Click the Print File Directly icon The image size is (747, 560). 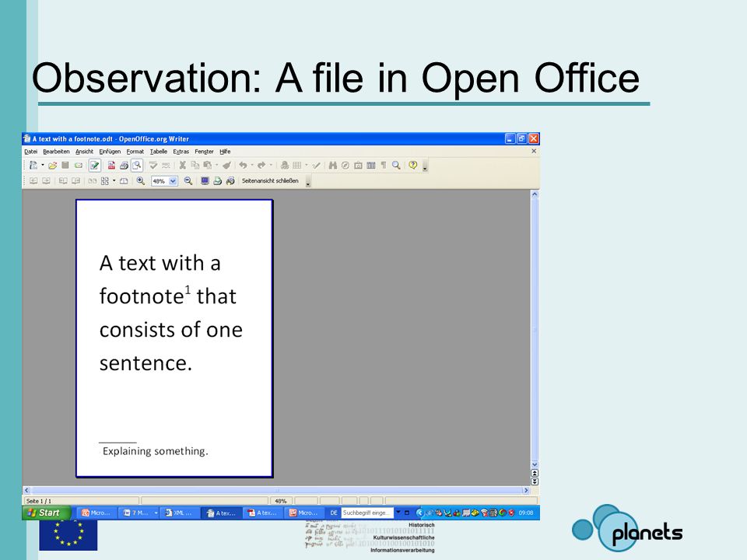point(124,165)
